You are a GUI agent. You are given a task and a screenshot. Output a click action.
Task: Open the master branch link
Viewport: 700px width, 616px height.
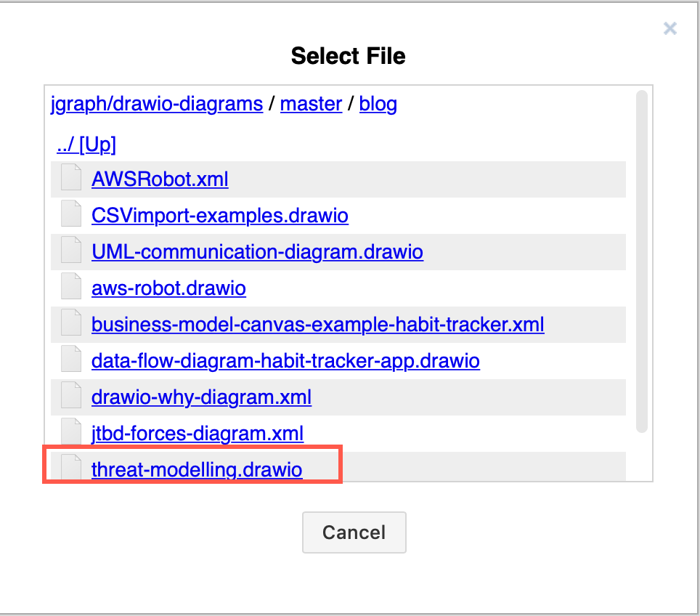tap(311, 104)
